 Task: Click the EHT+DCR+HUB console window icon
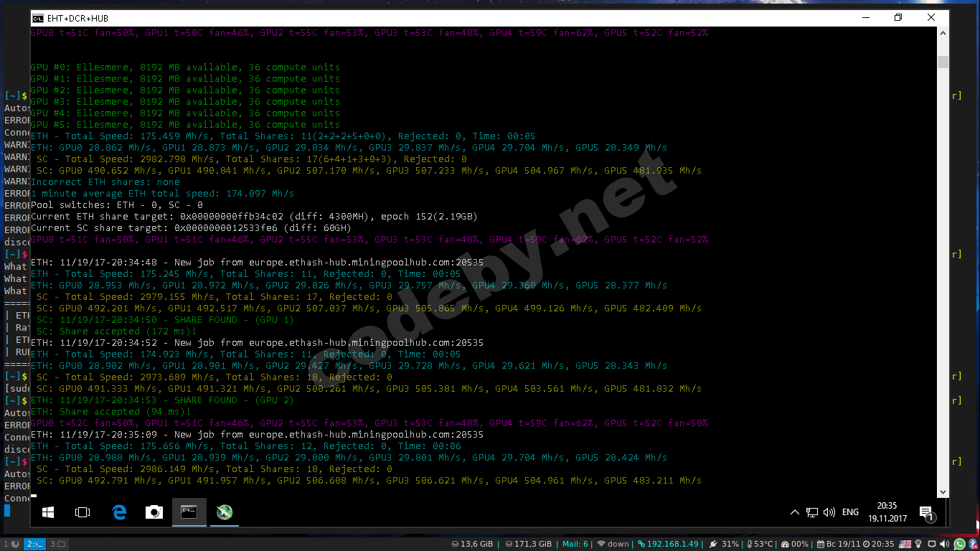click(38, 18)
